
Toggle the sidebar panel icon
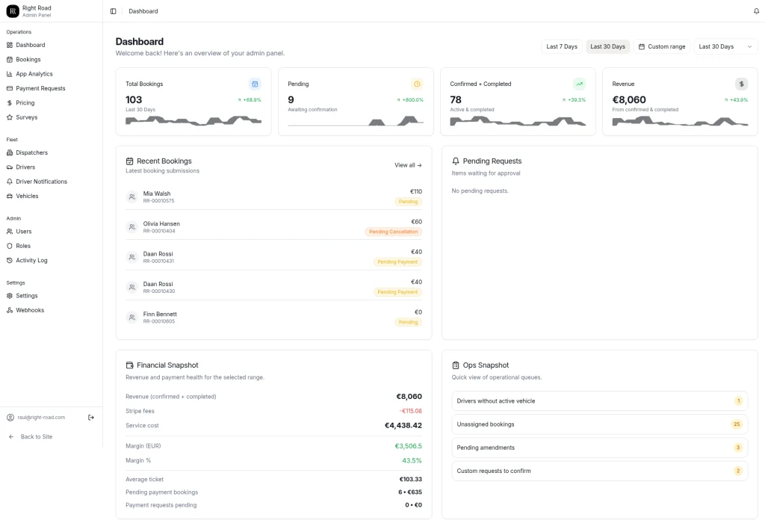(x=114, y=11)
